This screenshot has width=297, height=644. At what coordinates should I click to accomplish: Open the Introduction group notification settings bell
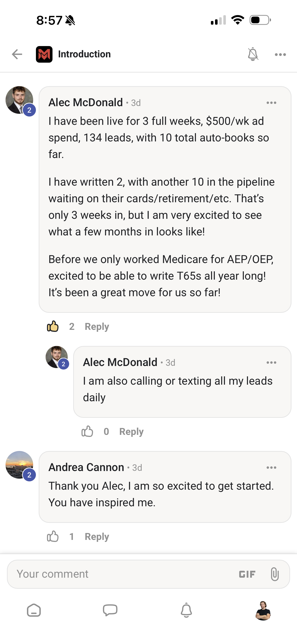(253, 54)
